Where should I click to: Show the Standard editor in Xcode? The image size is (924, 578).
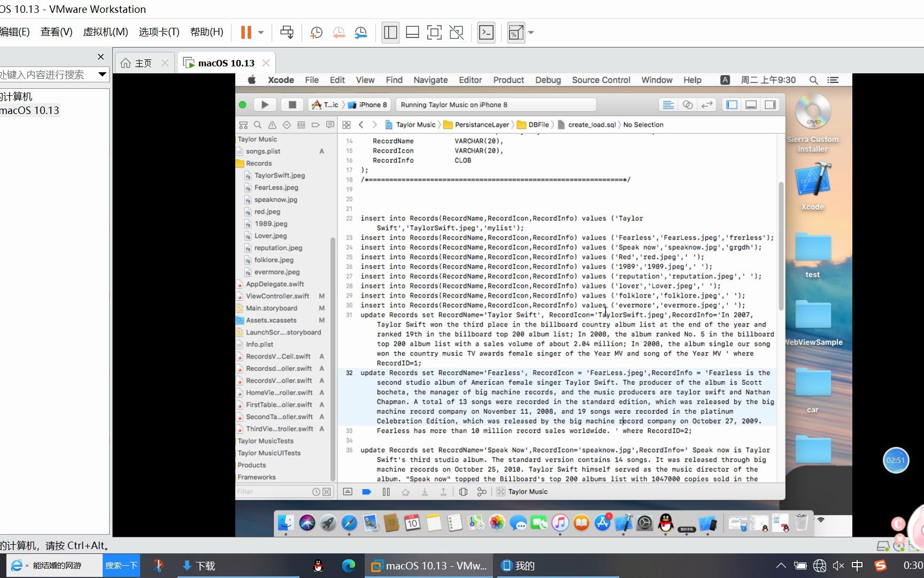(x=668, y=105)
